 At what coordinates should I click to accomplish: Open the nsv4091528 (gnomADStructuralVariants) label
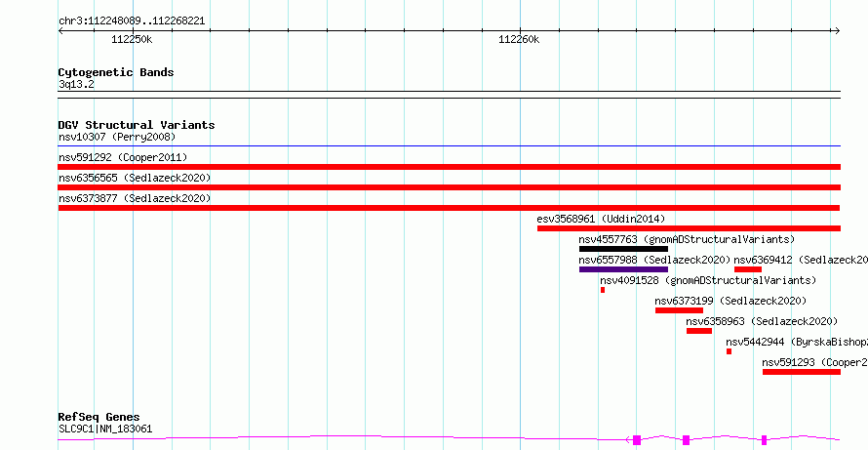click(708, 280)
